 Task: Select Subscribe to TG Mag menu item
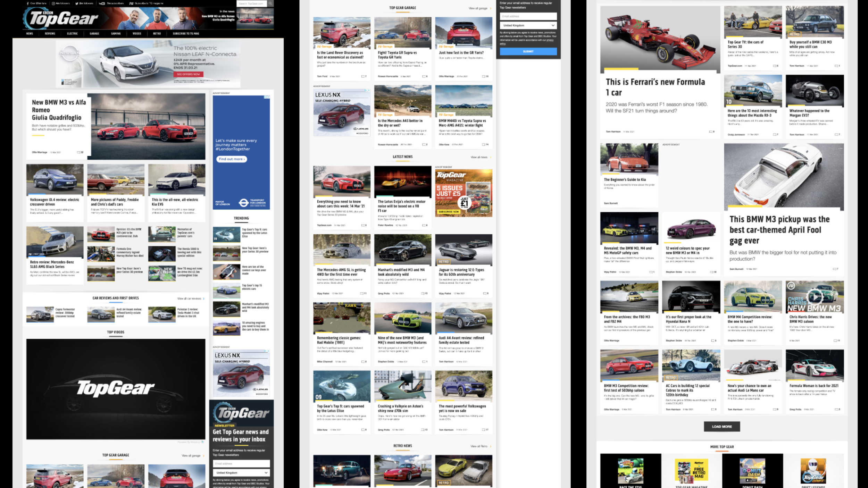(x=186, y=34)
